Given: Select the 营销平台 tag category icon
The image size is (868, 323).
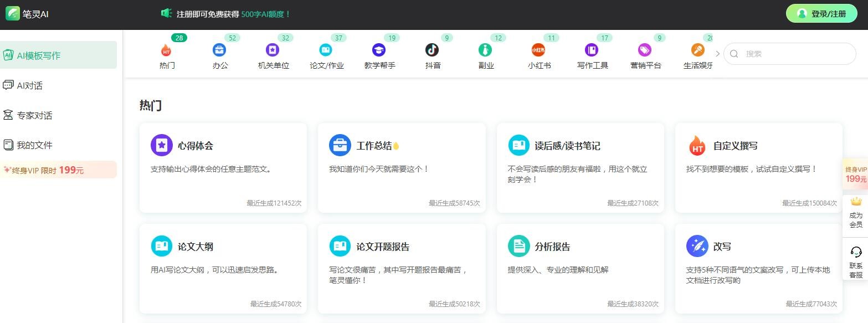Looking at the screenshot, I should [x=645, y=50].
